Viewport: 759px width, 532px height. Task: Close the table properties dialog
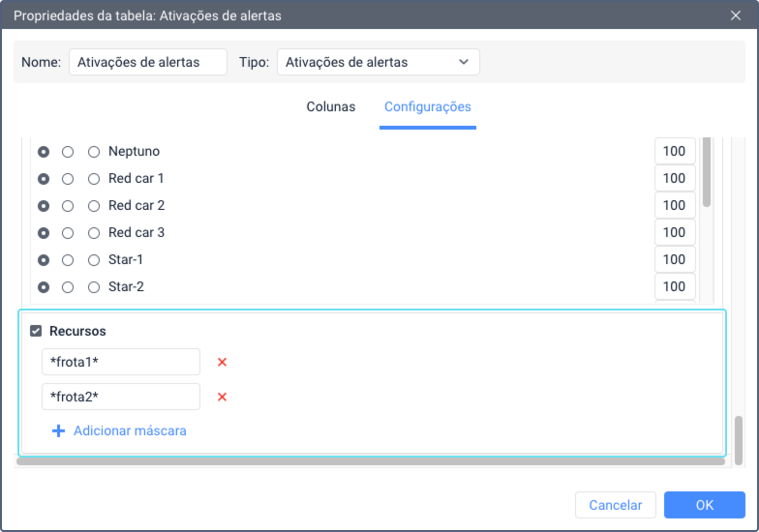coord(735,15)
